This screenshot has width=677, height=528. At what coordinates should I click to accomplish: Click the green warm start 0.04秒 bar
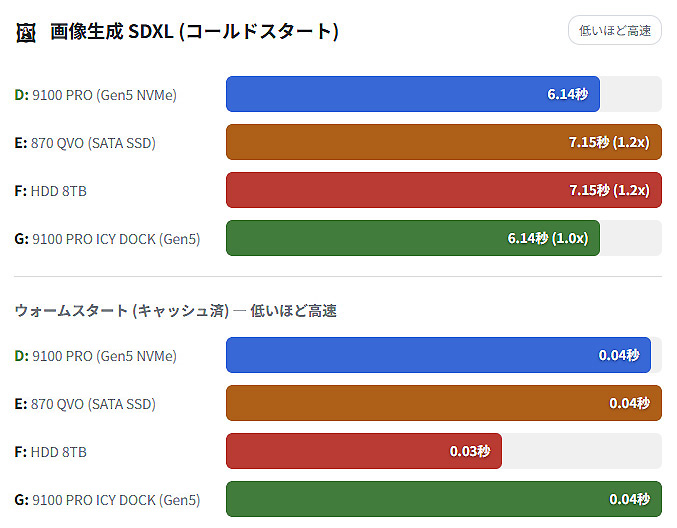coord(443,499)
